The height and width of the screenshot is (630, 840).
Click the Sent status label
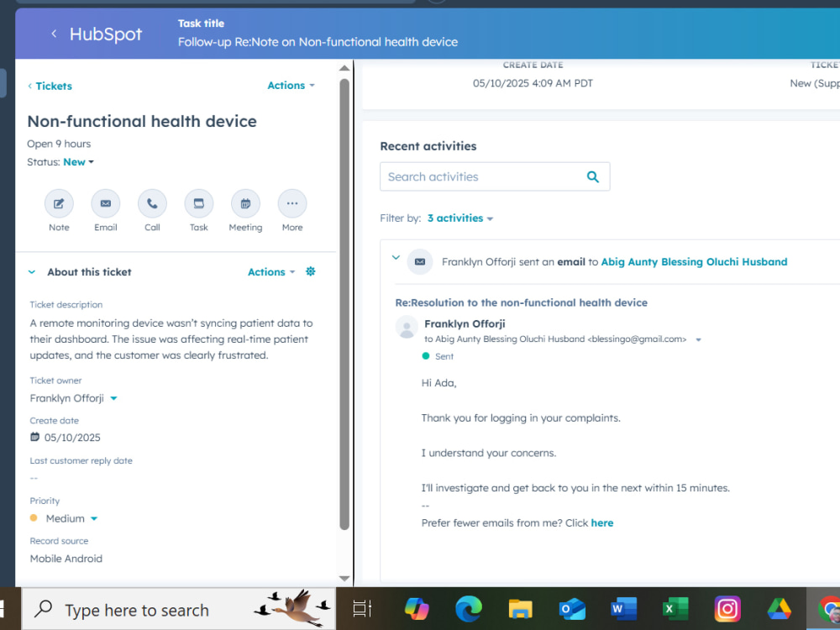pyautogui.click(x=444, y=356)
